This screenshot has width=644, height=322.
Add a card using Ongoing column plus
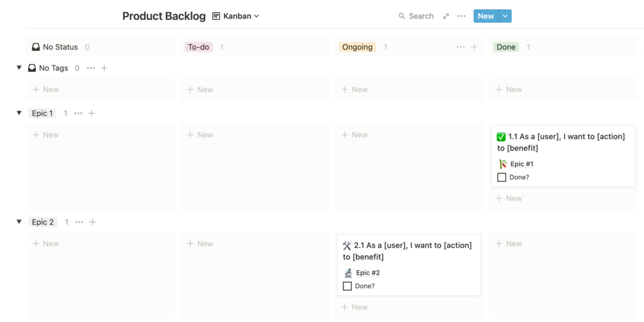pos(474,47)
